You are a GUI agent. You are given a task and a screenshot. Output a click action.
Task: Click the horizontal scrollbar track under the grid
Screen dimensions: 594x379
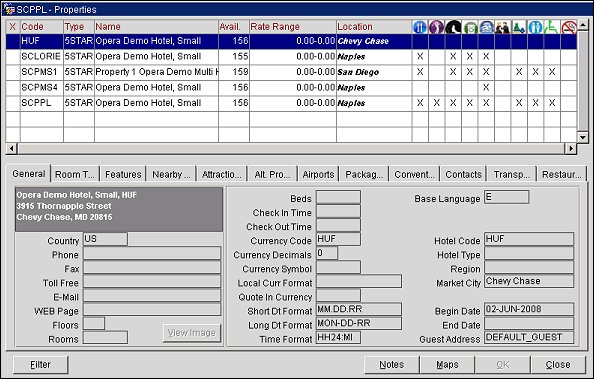[x=291, y=148]
